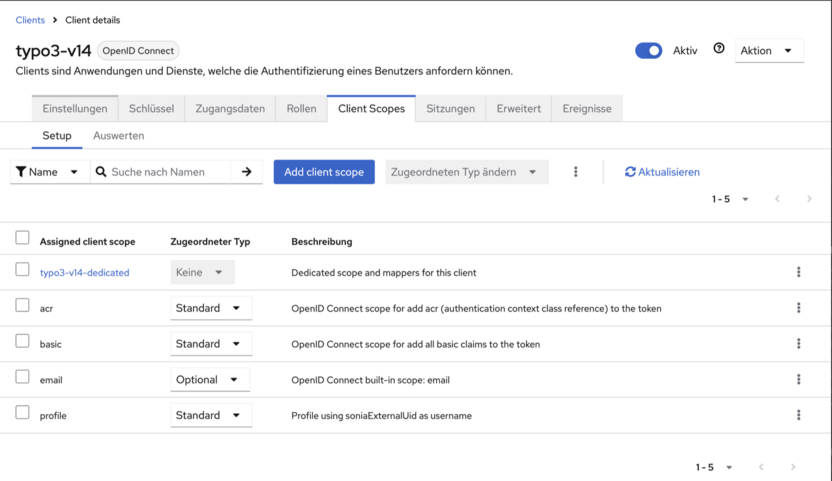
Task: Click the basic scope name
Action: pyautogui.click(x=50, y=344)
